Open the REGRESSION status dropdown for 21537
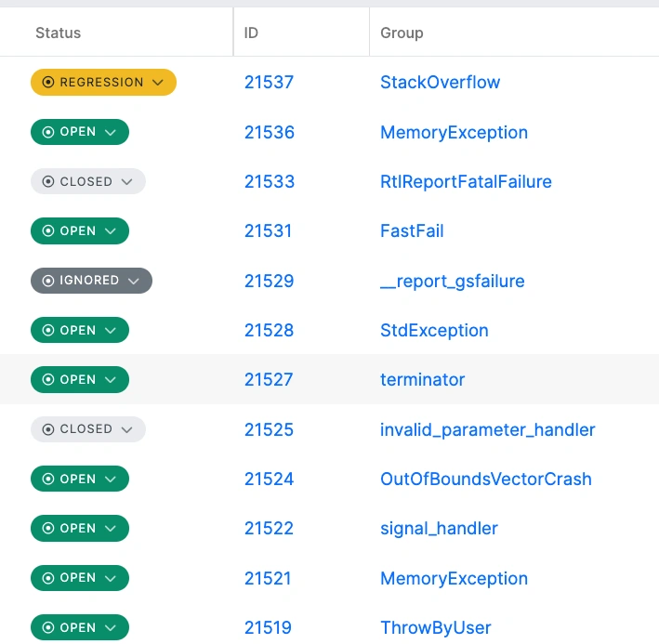The image size is (659, 644). [103, 82]
